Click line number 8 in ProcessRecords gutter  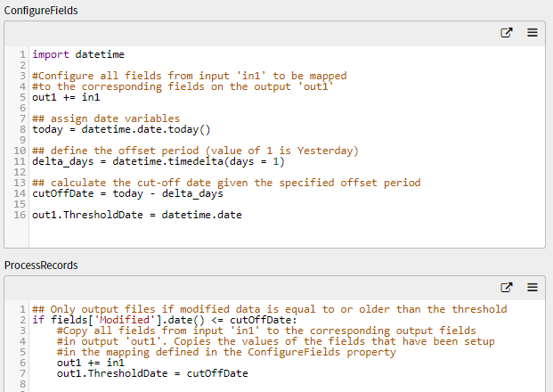pos(22,384)
